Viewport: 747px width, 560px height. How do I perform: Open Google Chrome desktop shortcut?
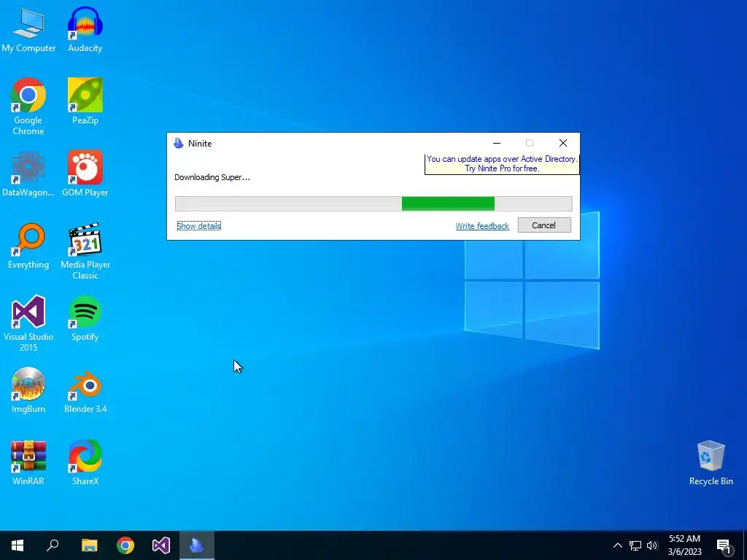28,106
